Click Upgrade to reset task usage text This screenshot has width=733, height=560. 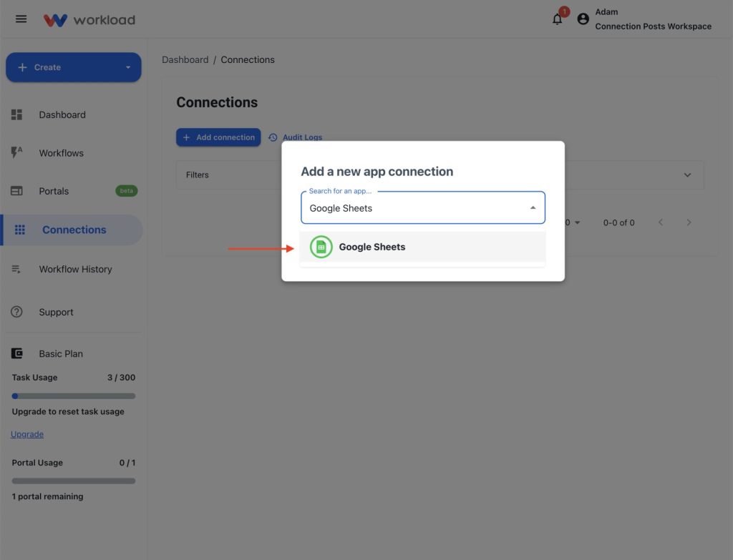(68, 411)
